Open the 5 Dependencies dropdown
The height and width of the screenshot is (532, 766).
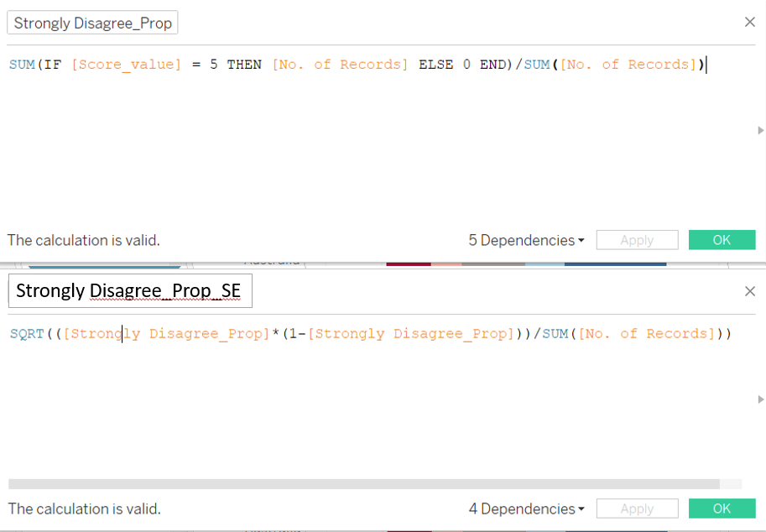[x=526, y=241]
